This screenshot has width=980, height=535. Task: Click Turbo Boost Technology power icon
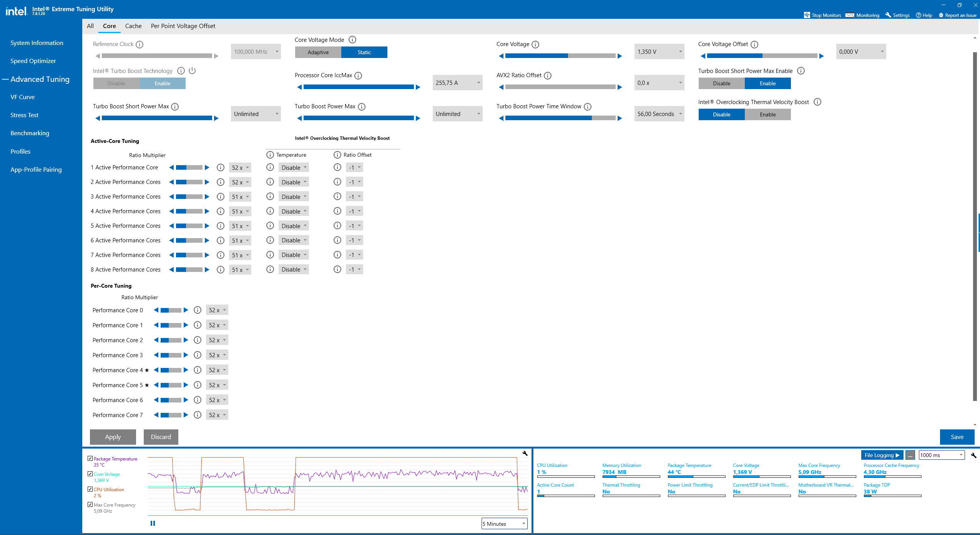click(x=193, y=71)
